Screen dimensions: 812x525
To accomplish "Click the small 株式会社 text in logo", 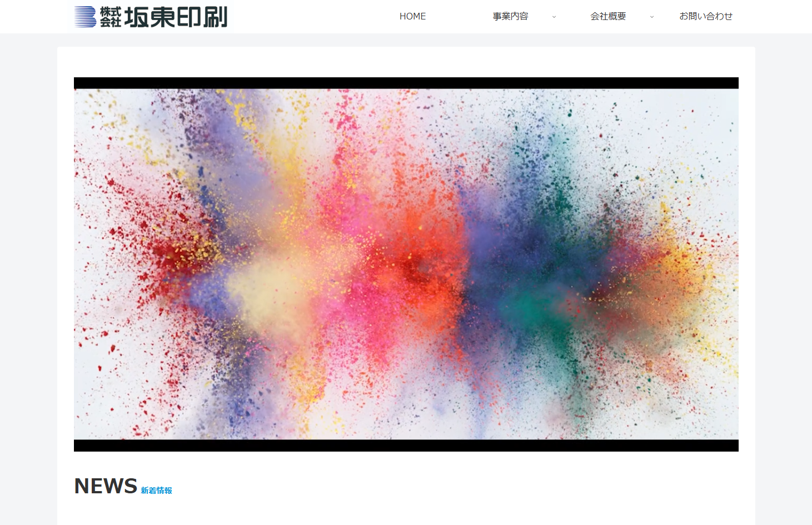I will [x=110, y=17].
